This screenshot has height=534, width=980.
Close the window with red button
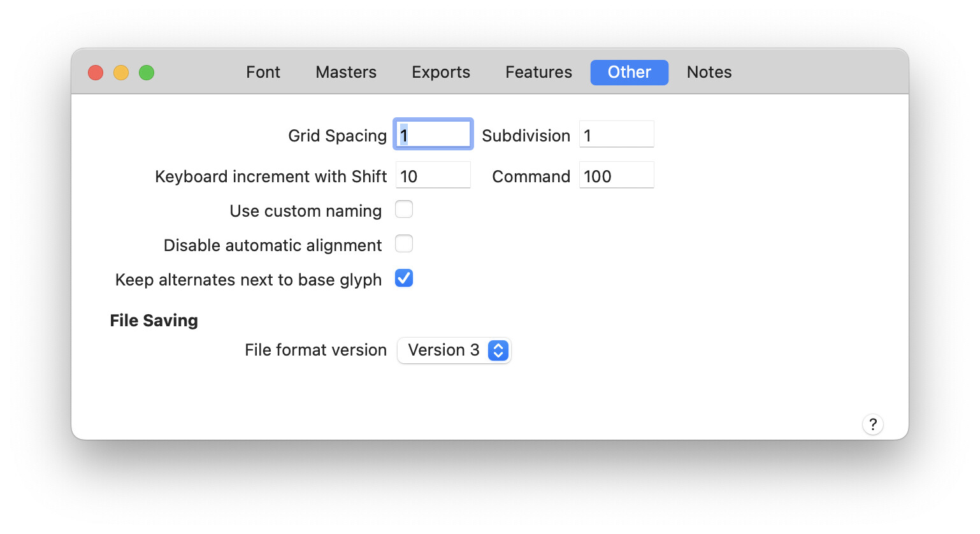[96, 73]
